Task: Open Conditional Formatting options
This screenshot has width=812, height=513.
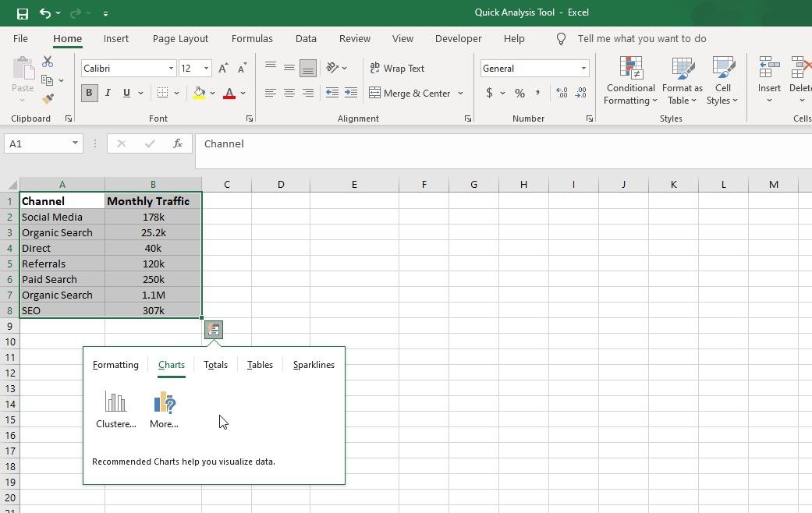Action: (x=630, y=80)
